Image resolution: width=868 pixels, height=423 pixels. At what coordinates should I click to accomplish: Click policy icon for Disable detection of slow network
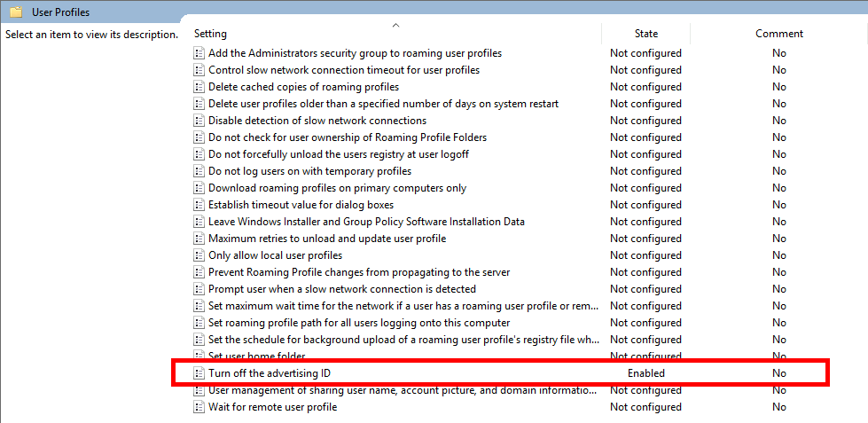click(199, 121)
